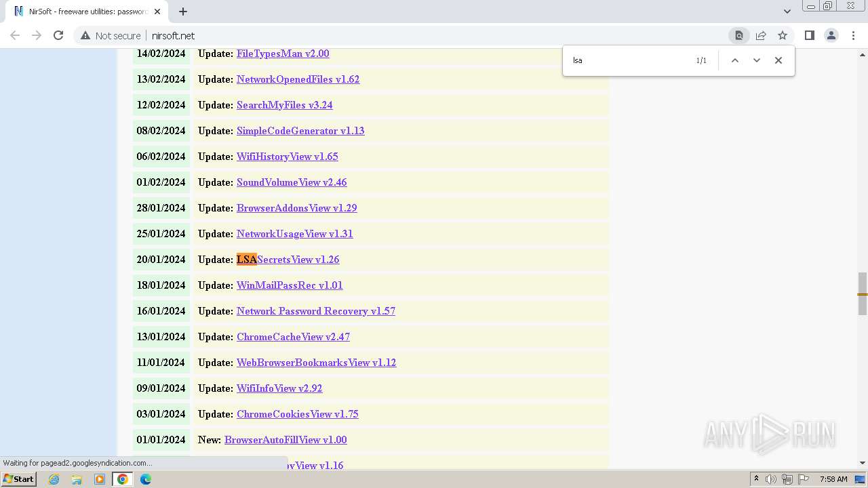Open the FileTypesMan v2.00 link
The width and height of the screenshot is (868, 488).
point(283,54)
